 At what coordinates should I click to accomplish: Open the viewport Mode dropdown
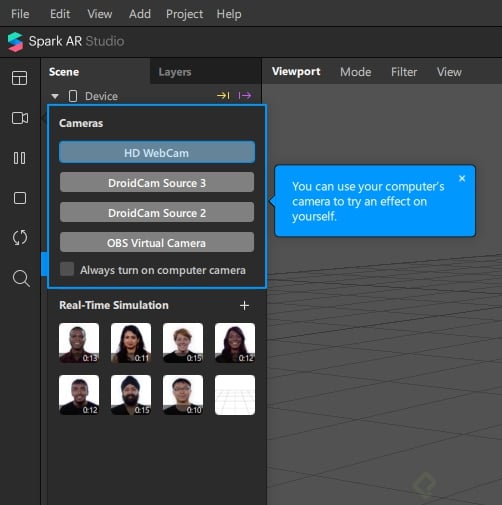(355, 72)
